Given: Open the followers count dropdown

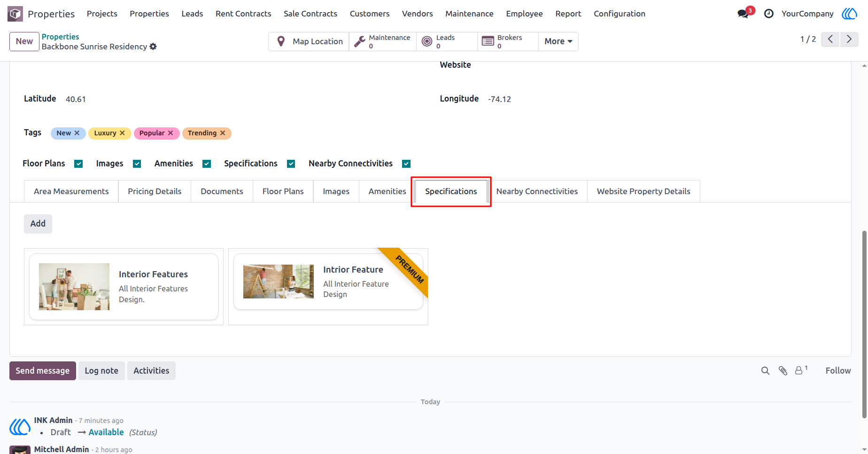Looking at the screenshot, I should tap(801, 370).
